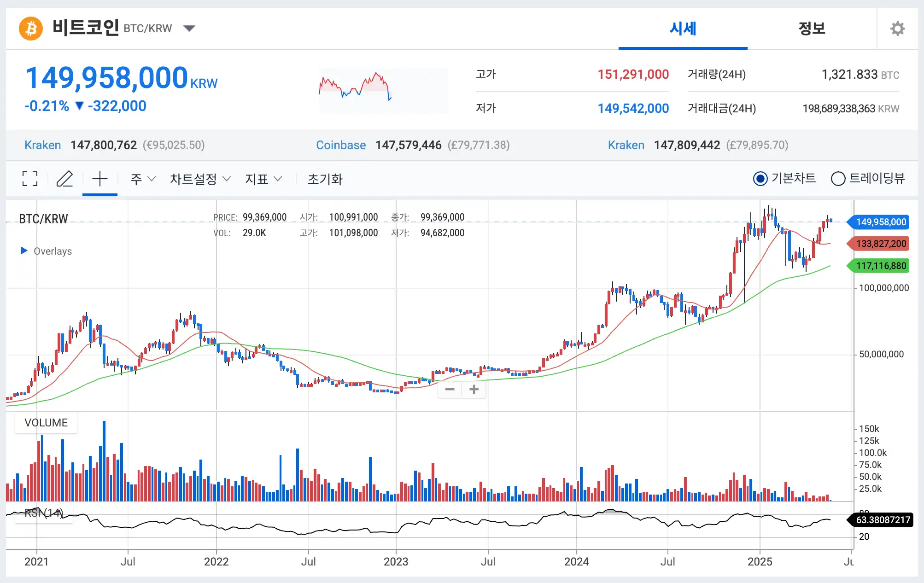Screen dimensions: 924x583
Task: Switch to the 시세 tab
Action: [x=683, y=29]
